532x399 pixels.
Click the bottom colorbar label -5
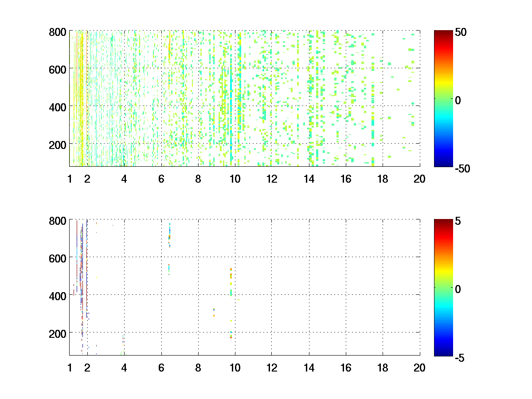click(x=460, y=357)
